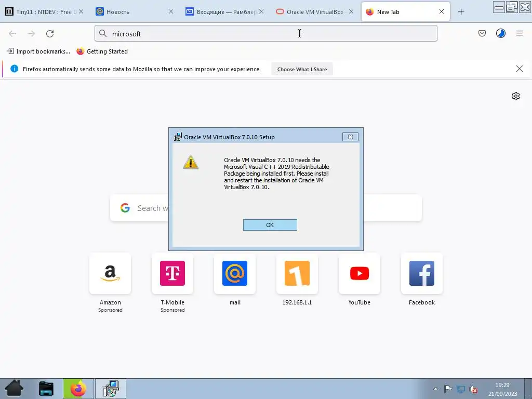Image resolution: width=532 pixels, height=399 pixels.
Task: Show hidden tray icons arrow
Action: click(x=436, y=389)
